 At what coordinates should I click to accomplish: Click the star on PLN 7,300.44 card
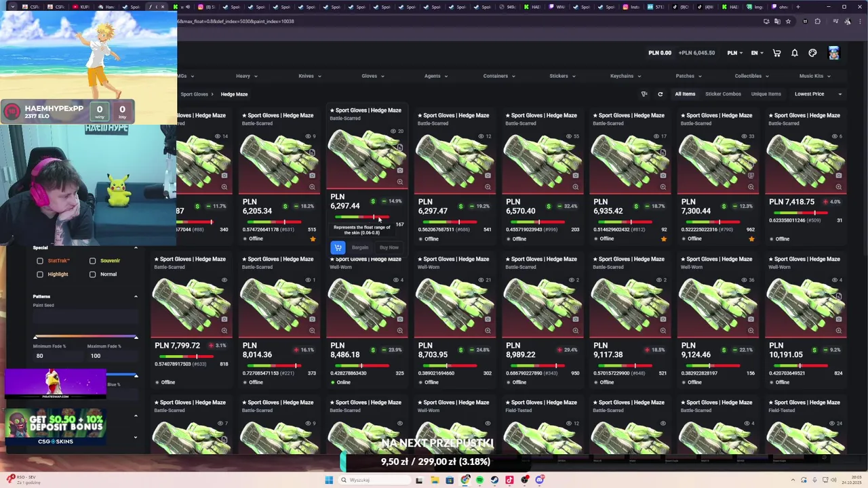pos(751,239)
